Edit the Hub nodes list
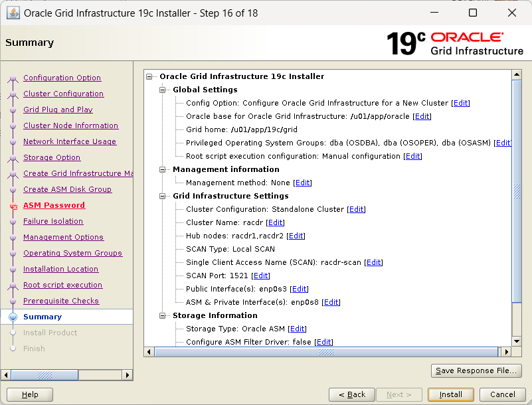This screenshot has width=532, height=405. coord(296,236)
